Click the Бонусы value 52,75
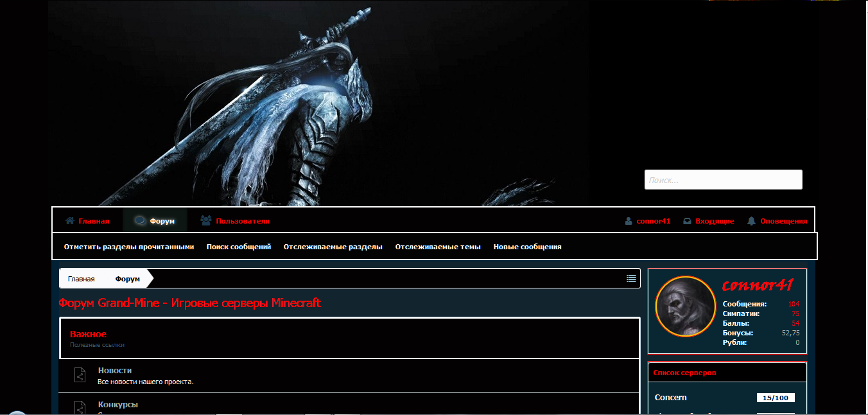This screenshot has width=868, height=415. 791,333
